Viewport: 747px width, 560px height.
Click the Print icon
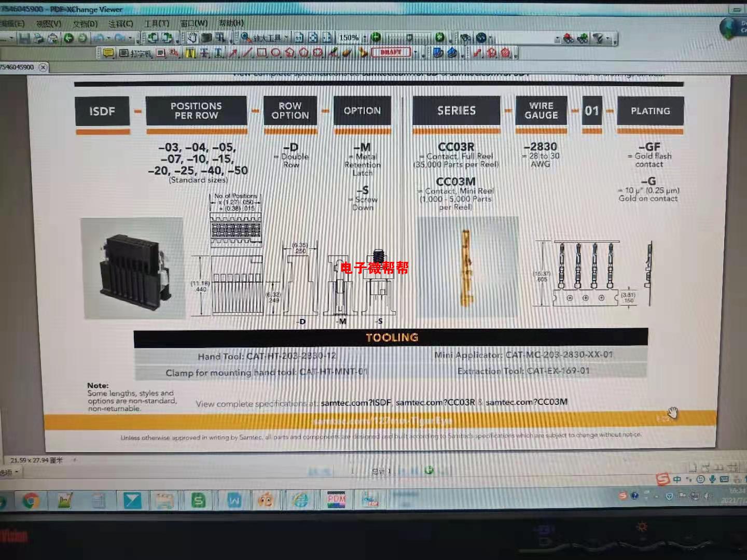click(x=38, y=38)
